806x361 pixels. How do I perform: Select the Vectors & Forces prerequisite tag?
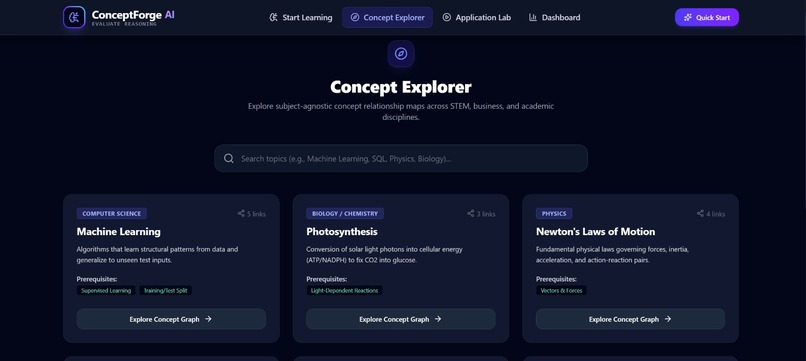click(561, 291)
